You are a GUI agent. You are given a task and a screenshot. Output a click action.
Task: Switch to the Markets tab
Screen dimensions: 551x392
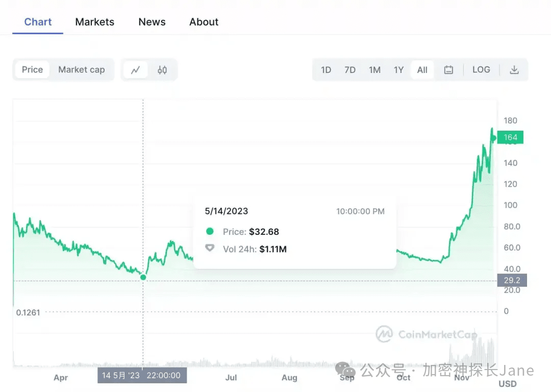(x=94, y=21)
